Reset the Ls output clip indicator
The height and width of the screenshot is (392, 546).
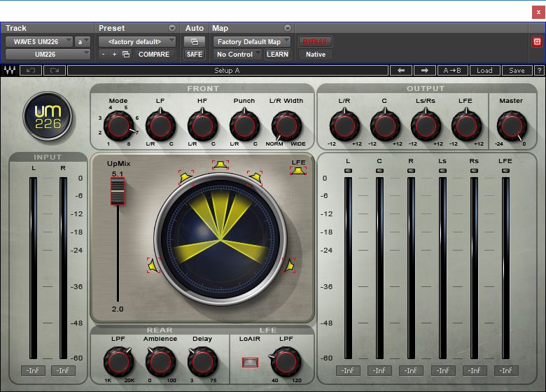point(442,171)
